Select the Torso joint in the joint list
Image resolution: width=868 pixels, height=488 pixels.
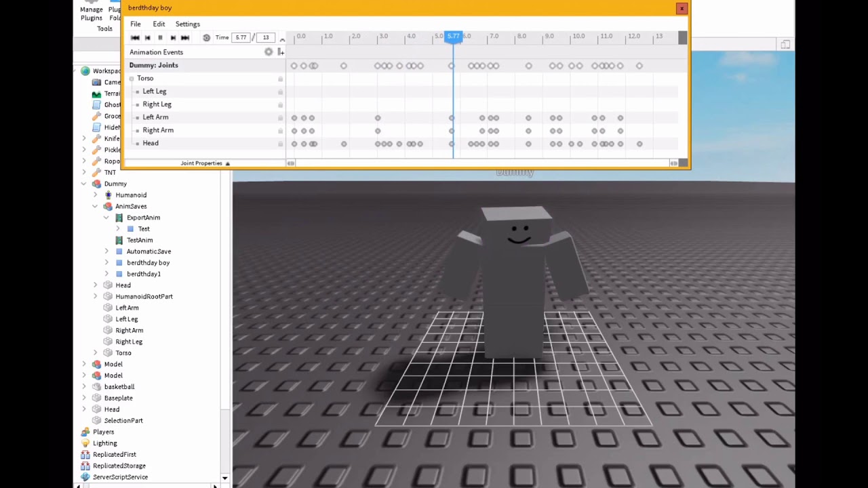click(145, 79)
